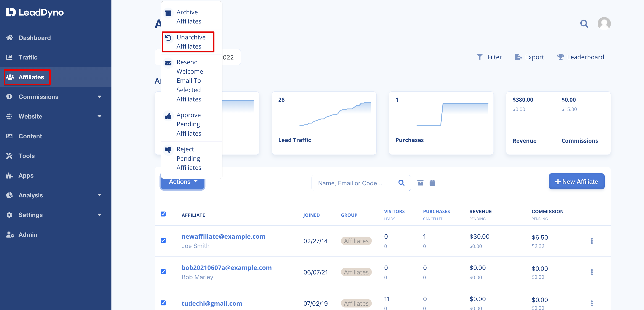Click the archive box icon beside search
Screen dimensions: 644x310
[x=420, y=183]
